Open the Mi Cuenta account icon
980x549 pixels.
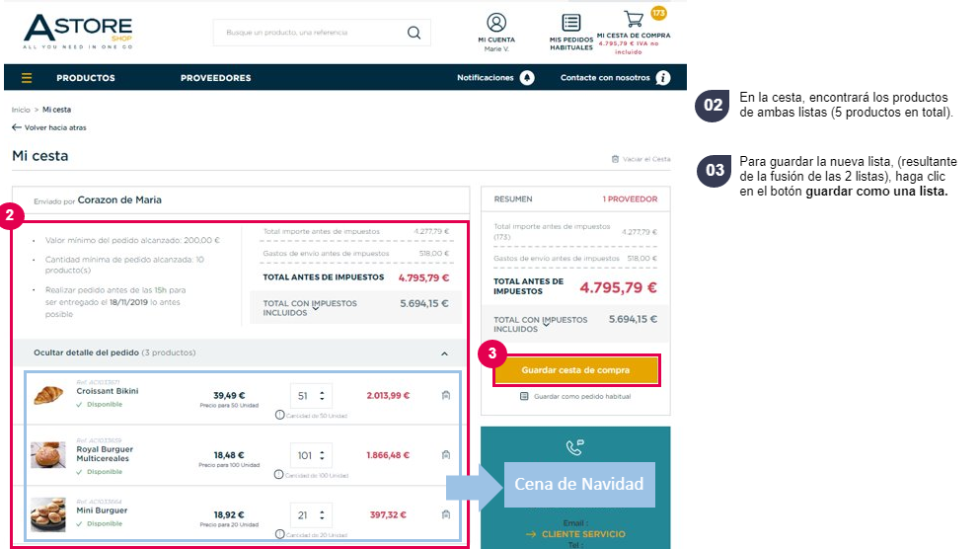pyautogui.click(x=496, y=23)
